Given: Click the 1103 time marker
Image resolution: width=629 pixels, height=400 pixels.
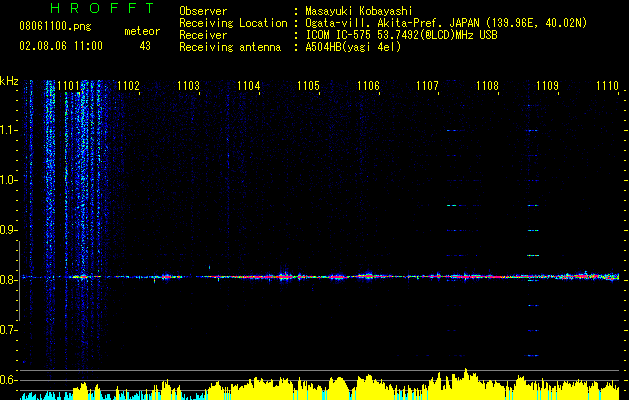Looking at the screenshot, I should [x=189, y=86].
